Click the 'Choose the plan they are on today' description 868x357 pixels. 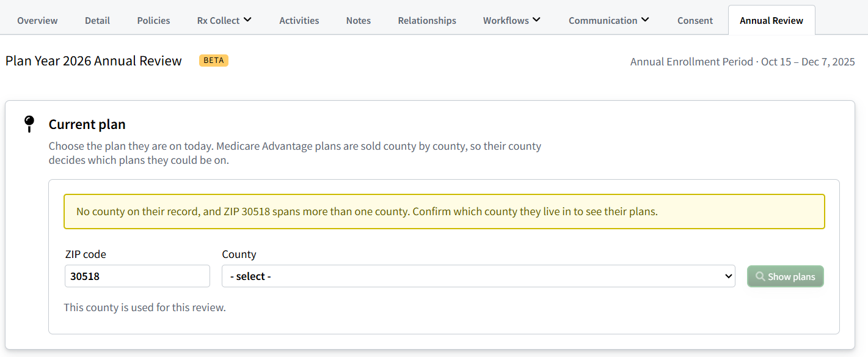pyautogui.click(x=295, y=154)
